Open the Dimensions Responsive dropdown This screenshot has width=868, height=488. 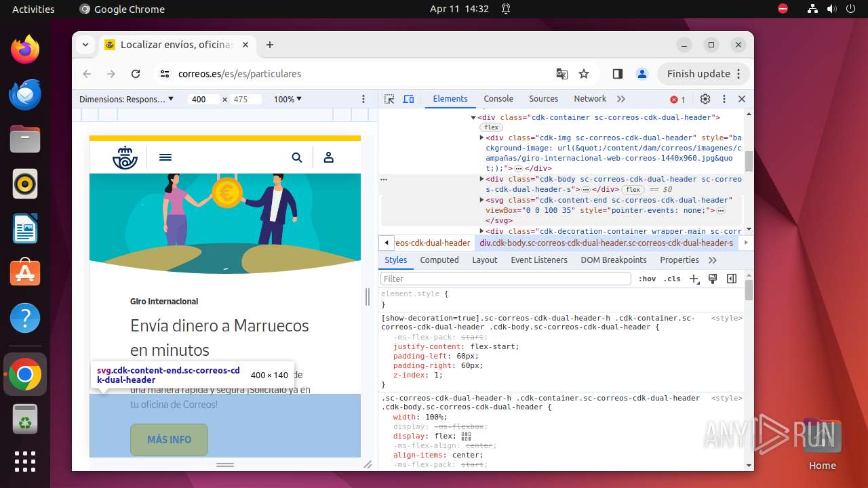click(126, 99)
